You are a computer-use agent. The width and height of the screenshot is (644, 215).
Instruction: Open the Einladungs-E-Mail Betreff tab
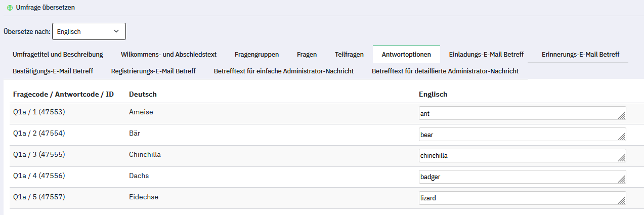(x=486, y=54)
